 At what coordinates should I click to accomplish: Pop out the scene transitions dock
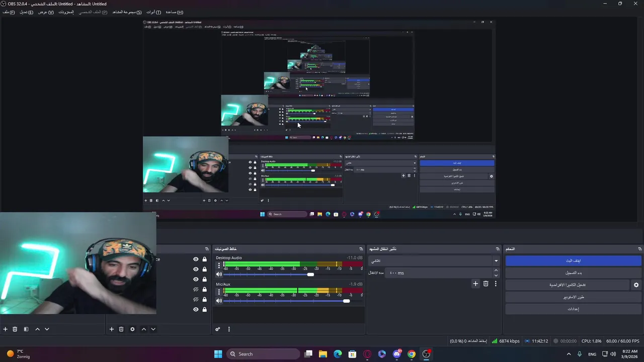click(498, 249)
